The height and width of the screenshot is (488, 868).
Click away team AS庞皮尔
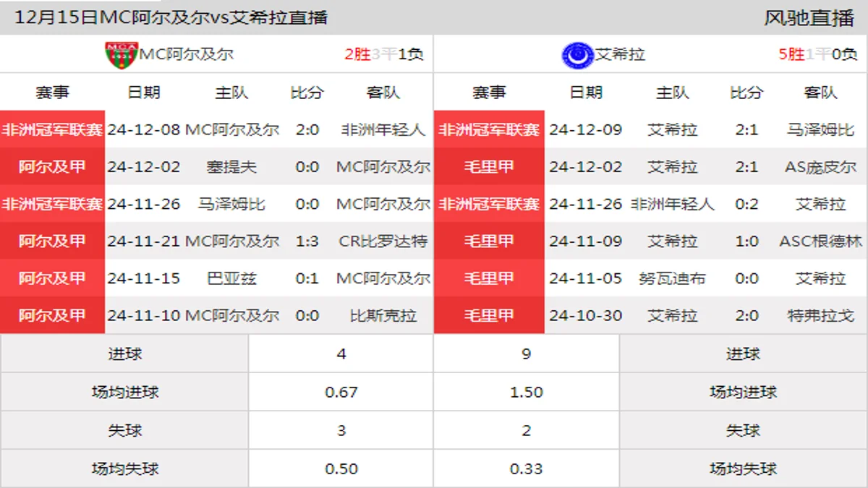(821, 167)
